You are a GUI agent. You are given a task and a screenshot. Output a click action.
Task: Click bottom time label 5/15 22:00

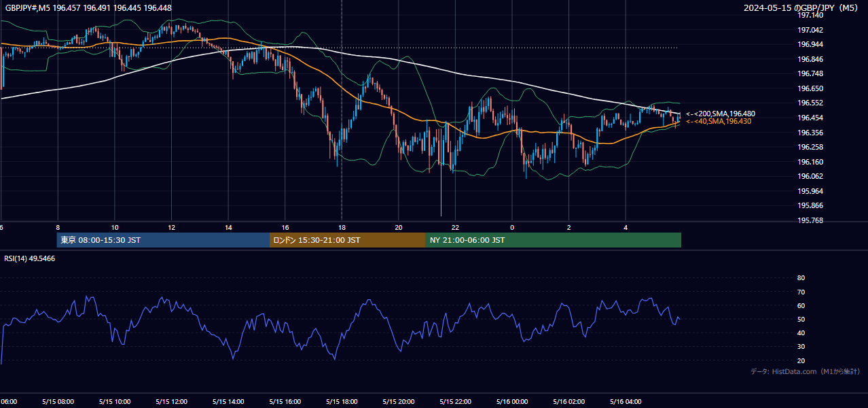point(455,402)
